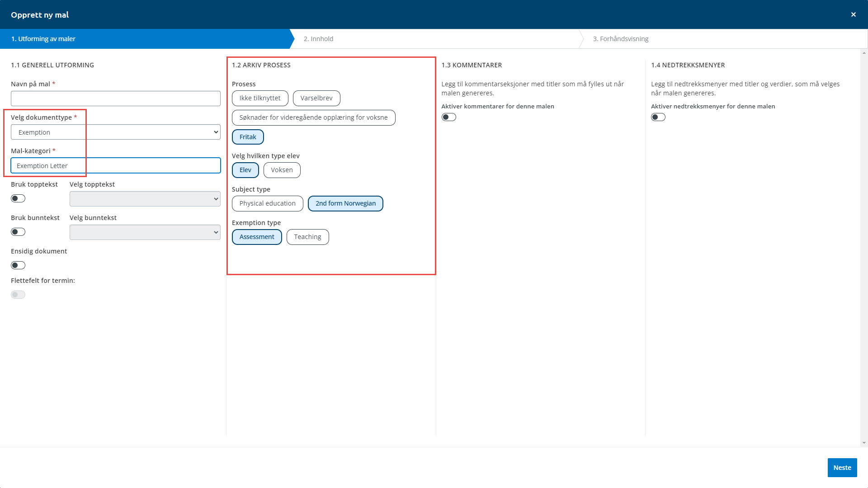Toggle Bruk bunntekst switch
868x488 pixels.
(x=18, y=232)
